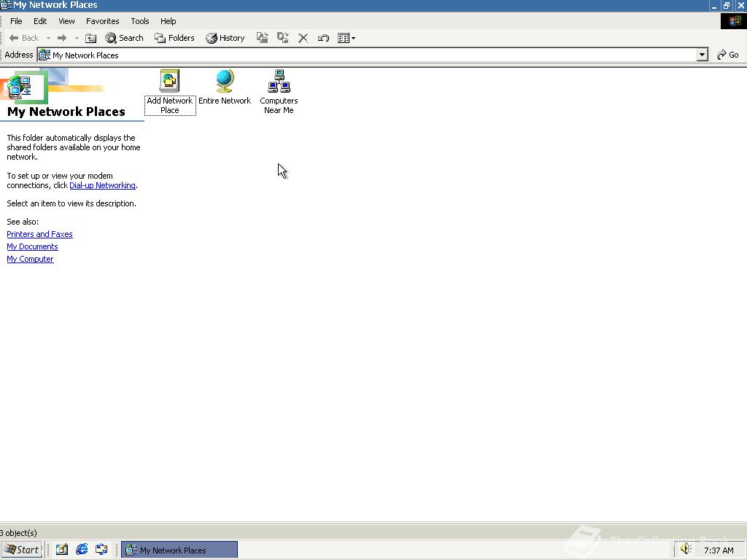747x560 pixels.
Task: Click the volume speaker tray icon
Action: (686, 550)
